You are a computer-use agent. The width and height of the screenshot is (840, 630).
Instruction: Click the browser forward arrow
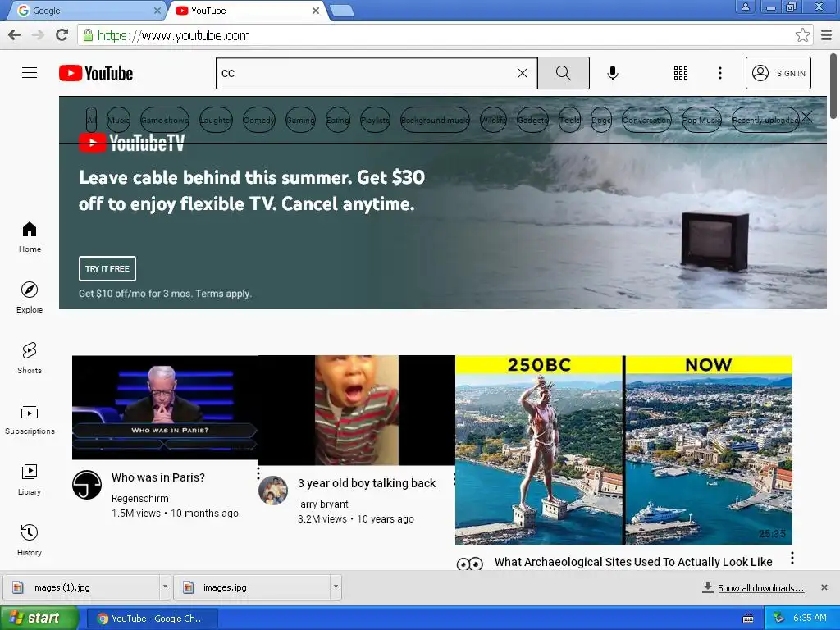38,35
